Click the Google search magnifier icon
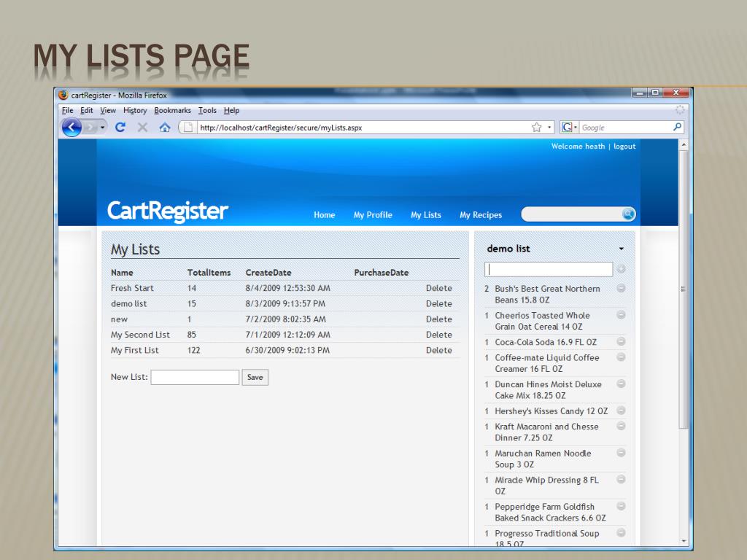 (677, 127)
